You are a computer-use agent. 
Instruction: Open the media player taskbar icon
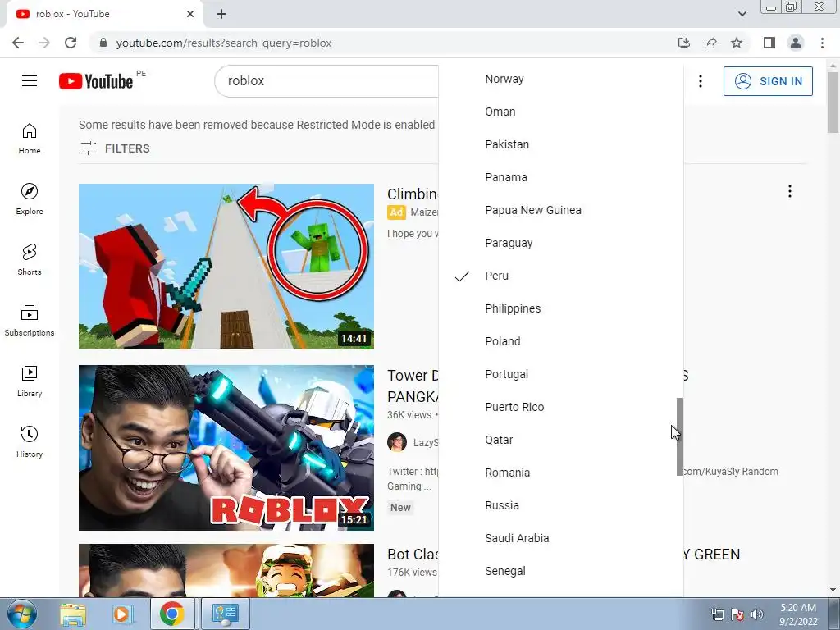122,614
